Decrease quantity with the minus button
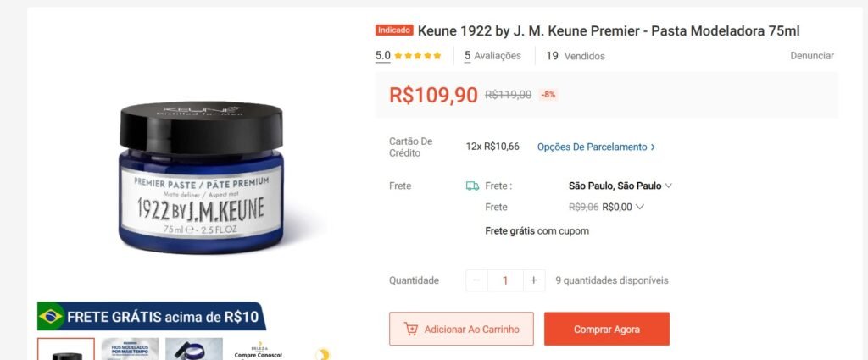868x360 pixels. [476, 280]
